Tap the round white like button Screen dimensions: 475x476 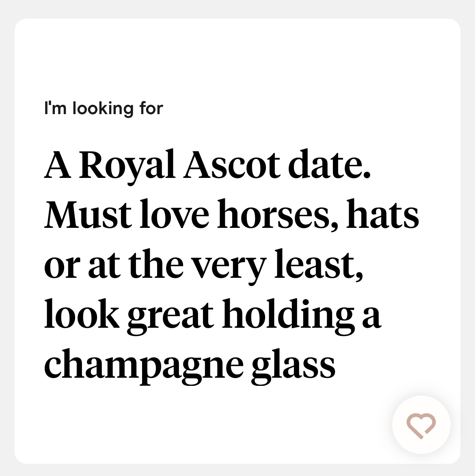421,425
